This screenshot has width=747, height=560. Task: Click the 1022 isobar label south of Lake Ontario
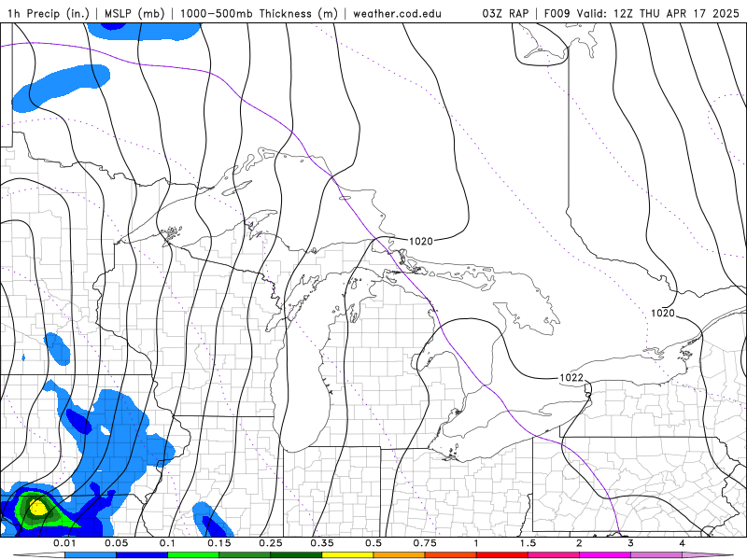571,378
